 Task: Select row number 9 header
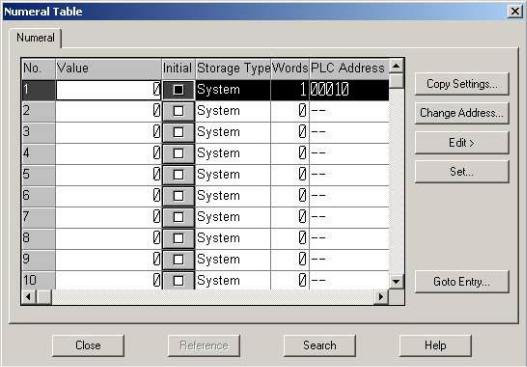click(38, 259)
